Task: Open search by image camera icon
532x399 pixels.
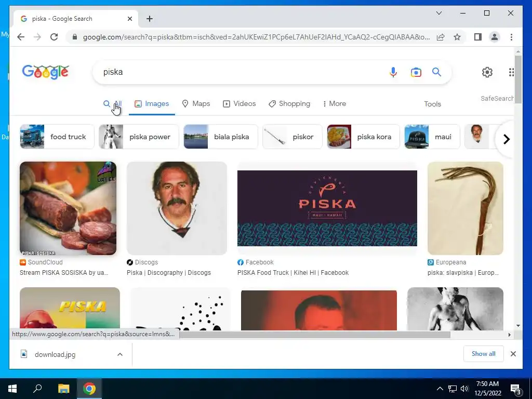Action: click(x=416, y=72)
